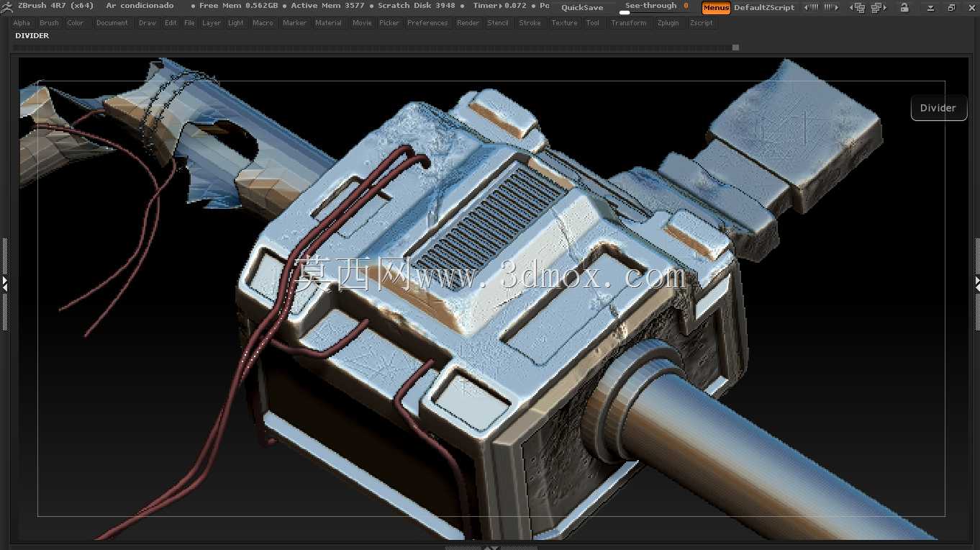
Task: Open the Zplugin menu
Action: 668,23
